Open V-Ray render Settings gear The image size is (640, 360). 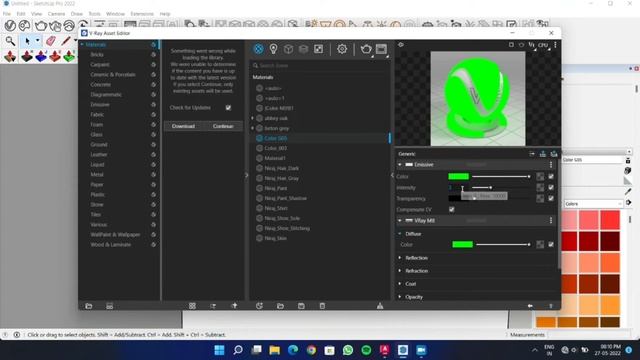point(342,49)
